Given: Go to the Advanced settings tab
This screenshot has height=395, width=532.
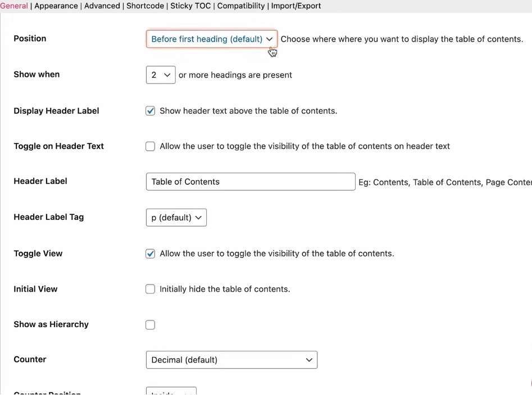Looking at the screenshot, I should pos(102,6).
